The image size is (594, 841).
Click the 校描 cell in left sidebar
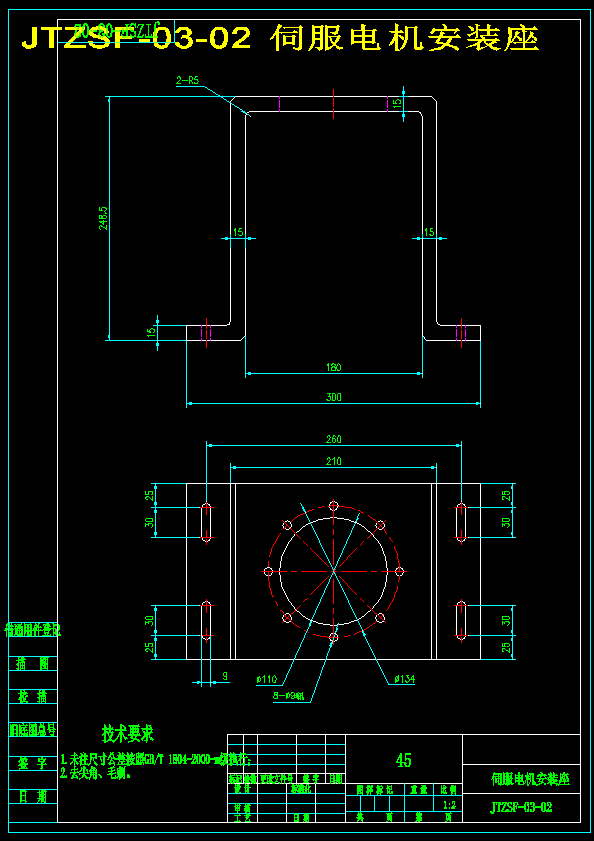33,697
